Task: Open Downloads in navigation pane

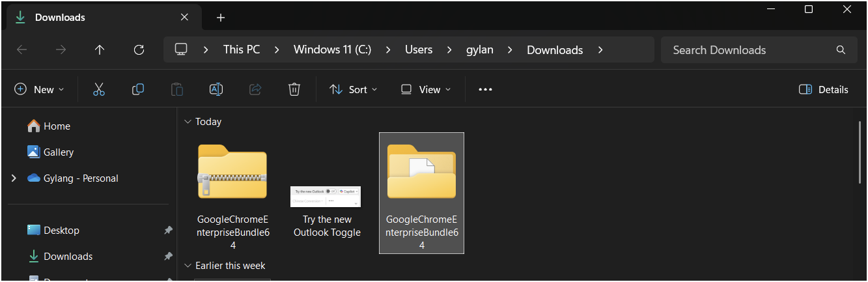Action: [x=60, y=256]
